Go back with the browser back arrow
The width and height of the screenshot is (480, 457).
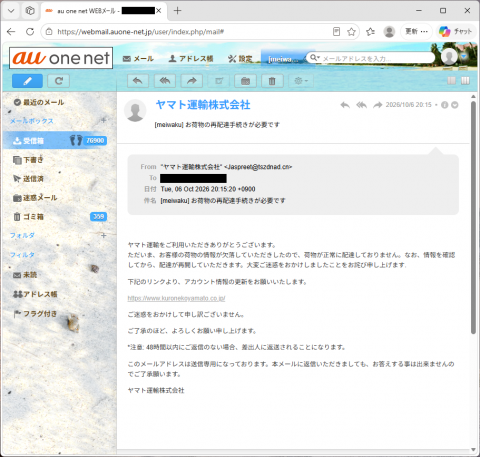[11, 32]
